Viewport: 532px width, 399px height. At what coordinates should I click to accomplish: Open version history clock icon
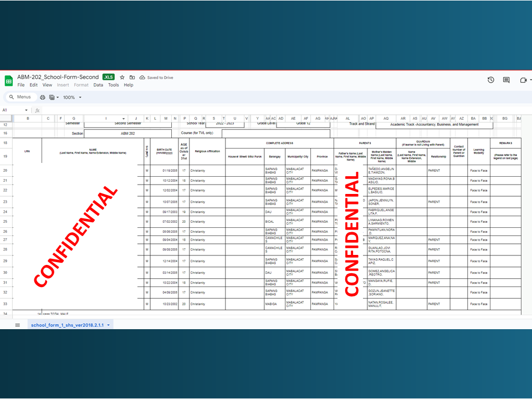point(490,80)
